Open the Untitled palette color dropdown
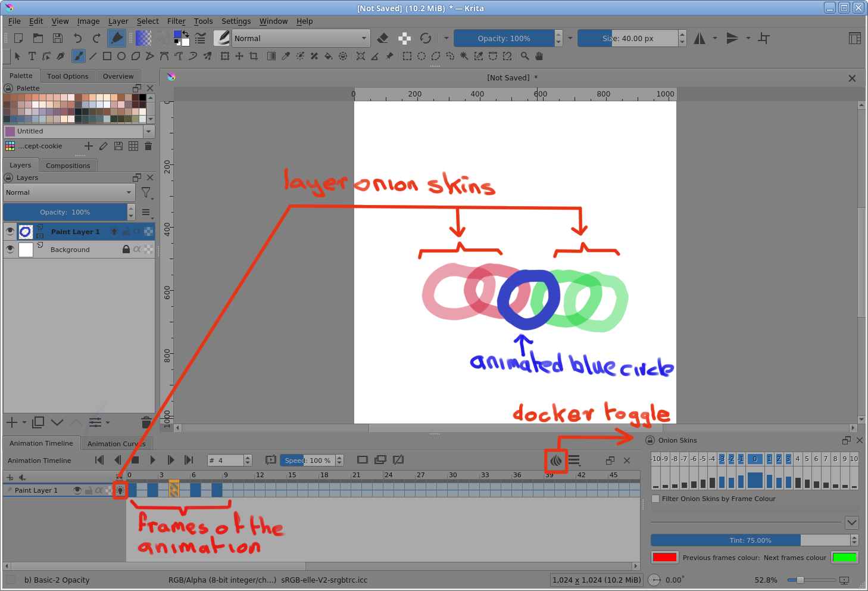 coord(148,131)
